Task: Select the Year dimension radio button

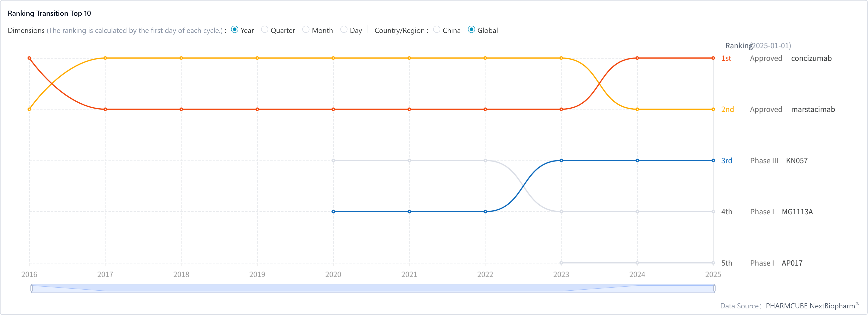Action: click(x=235, y=30)
